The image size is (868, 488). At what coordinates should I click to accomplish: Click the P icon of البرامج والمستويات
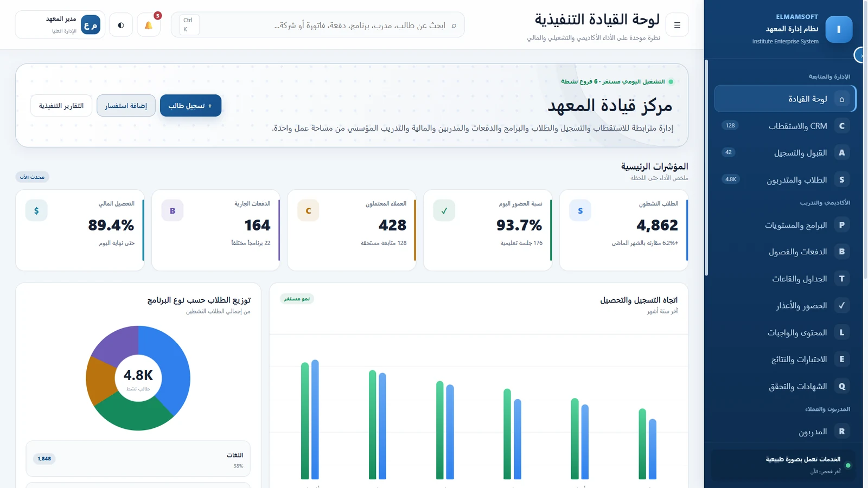click(842, 224)
